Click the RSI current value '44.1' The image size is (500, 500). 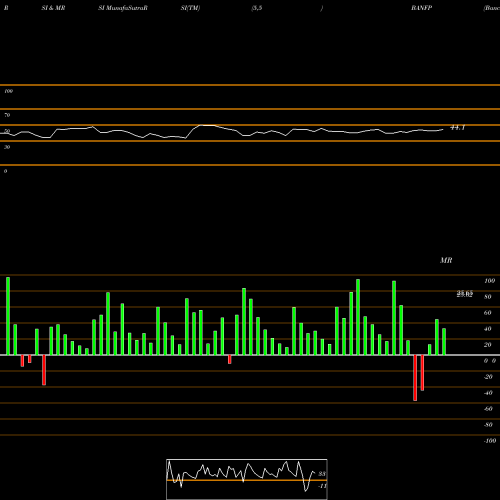[x=457, y=128]
